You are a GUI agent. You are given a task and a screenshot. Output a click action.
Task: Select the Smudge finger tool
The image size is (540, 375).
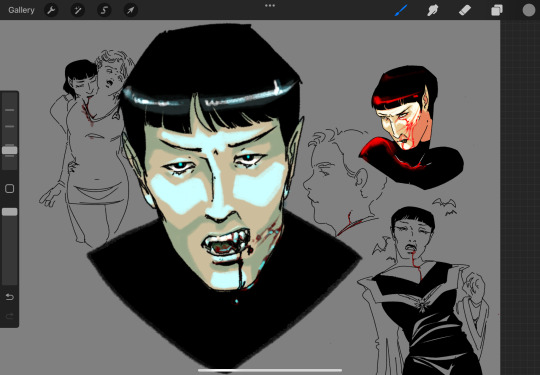point(433,10)
